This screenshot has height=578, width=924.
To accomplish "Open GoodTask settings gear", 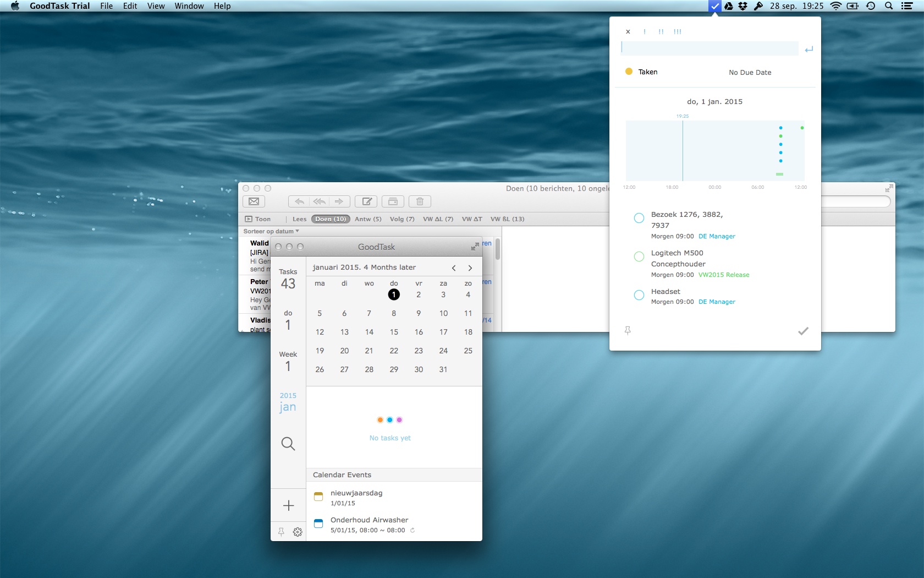I will coord(298,532).
